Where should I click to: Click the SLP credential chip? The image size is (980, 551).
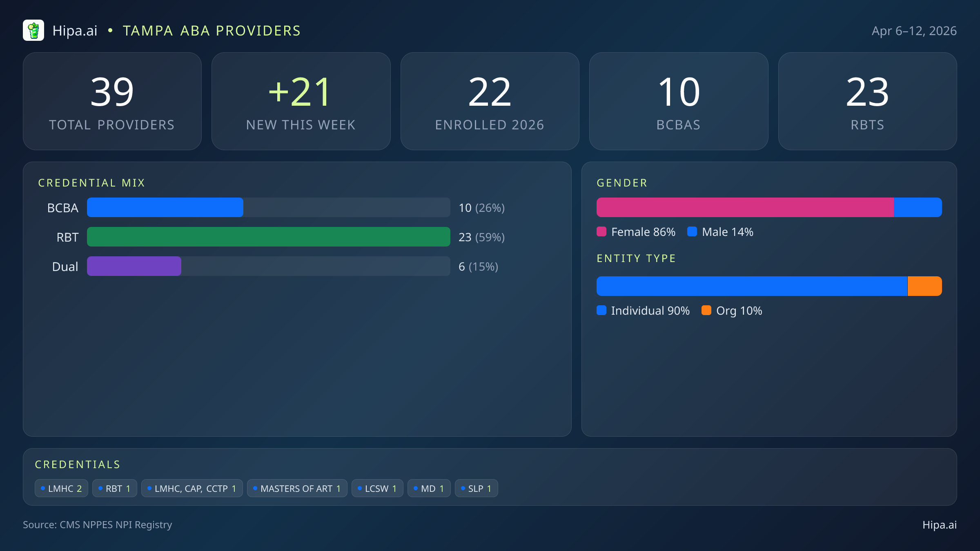(x=476, y=489)
